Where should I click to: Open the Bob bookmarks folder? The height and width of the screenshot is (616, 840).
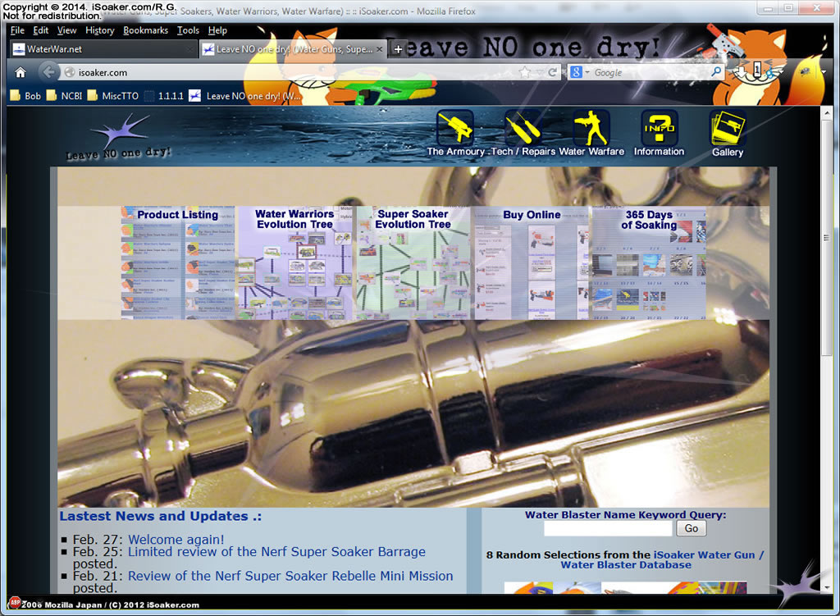coord(25,96)
